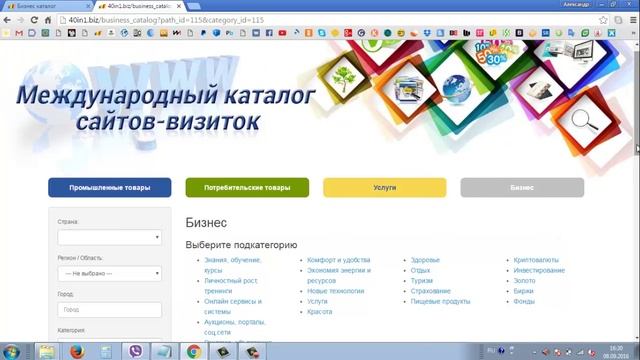Viewport: 640px width, 360px height.
Task: Click the address bar URL
Action: coord(166,20)
